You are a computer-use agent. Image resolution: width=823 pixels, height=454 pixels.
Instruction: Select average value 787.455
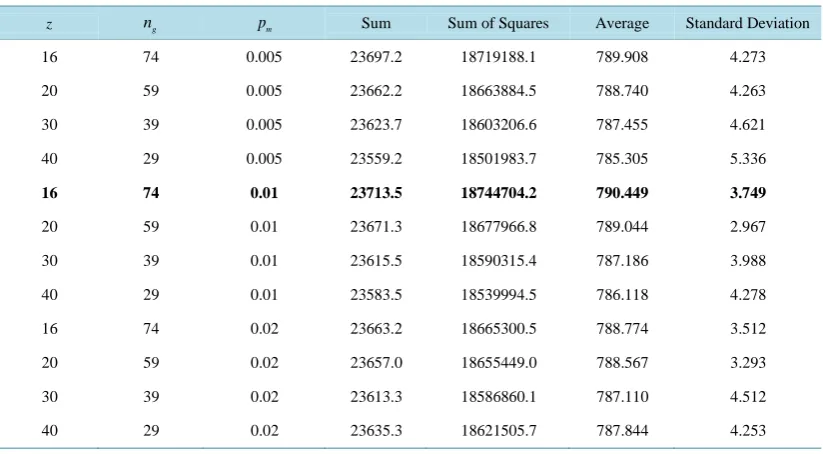tap(622, 125)
